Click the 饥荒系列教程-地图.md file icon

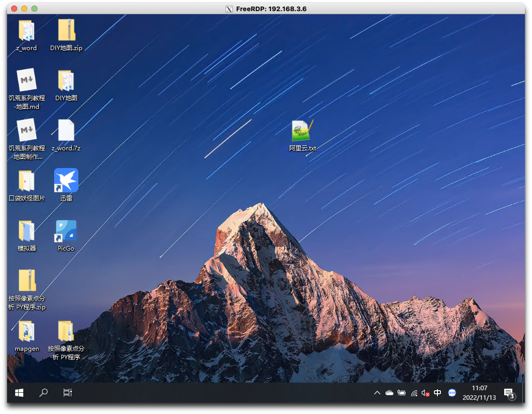click(27, 80)
